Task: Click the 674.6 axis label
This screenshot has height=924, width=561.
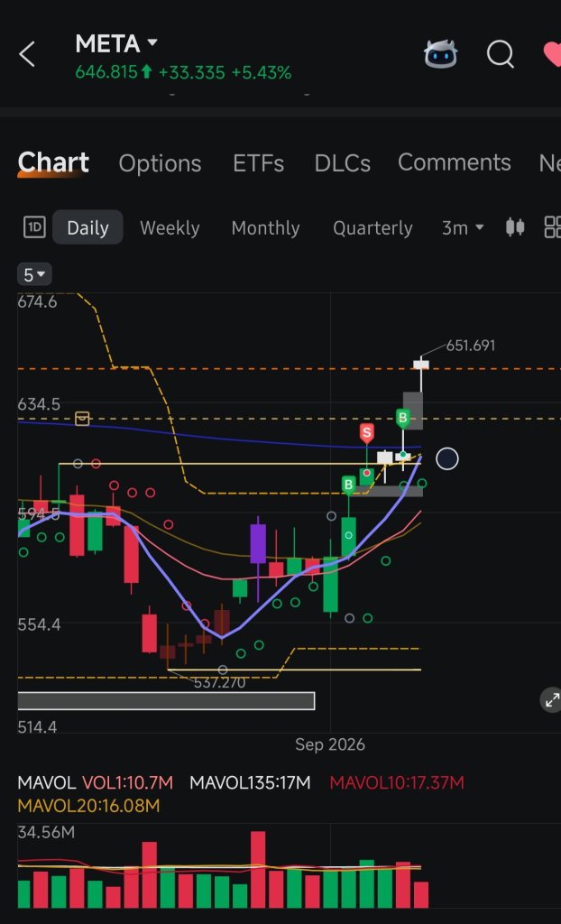Action: click(37, 302)
